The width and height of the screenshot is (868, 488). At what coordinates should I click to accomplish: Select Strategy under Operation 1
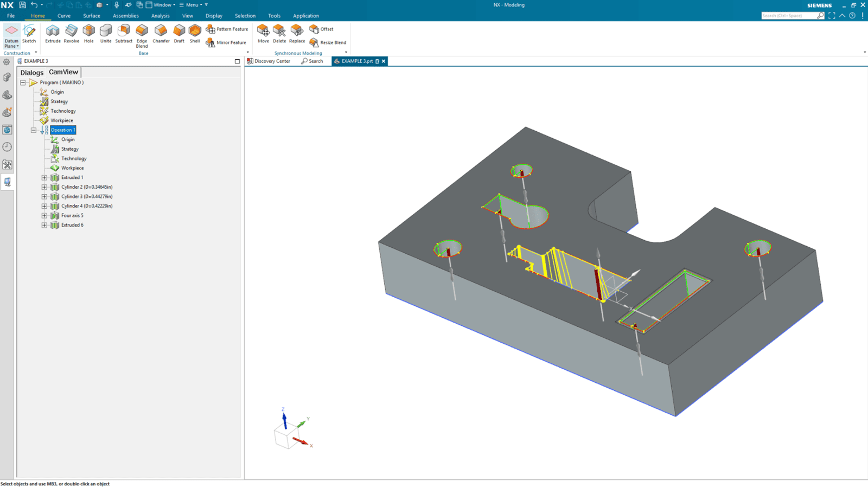[x=70, y=149]
